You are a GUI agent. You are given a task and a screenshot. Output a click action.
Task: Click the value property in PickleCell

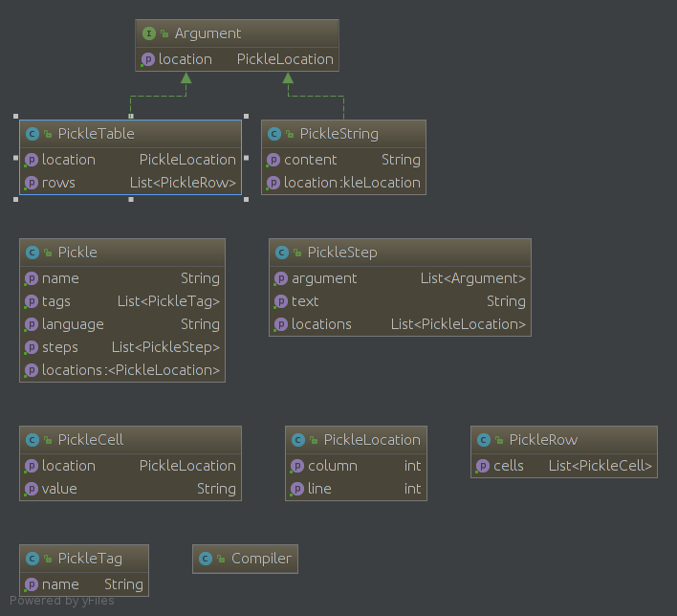[130, 489]
